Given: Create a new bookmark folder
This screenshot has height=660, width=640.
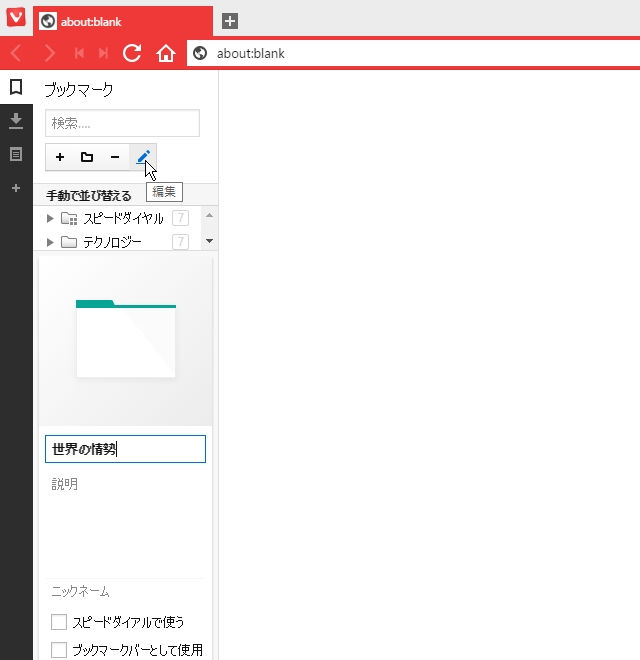Looking at the screenshot, I should coord(87,157).
